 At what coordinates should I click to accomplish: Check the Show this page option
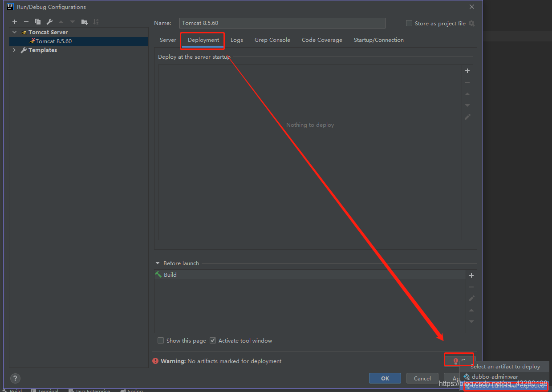(161, 340)
